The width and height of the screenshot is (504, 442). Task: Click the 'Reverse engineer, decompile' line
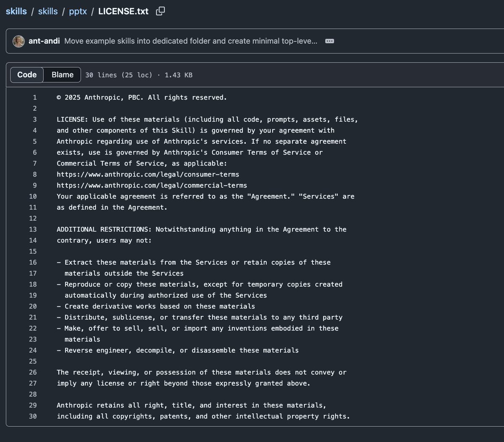178,350
